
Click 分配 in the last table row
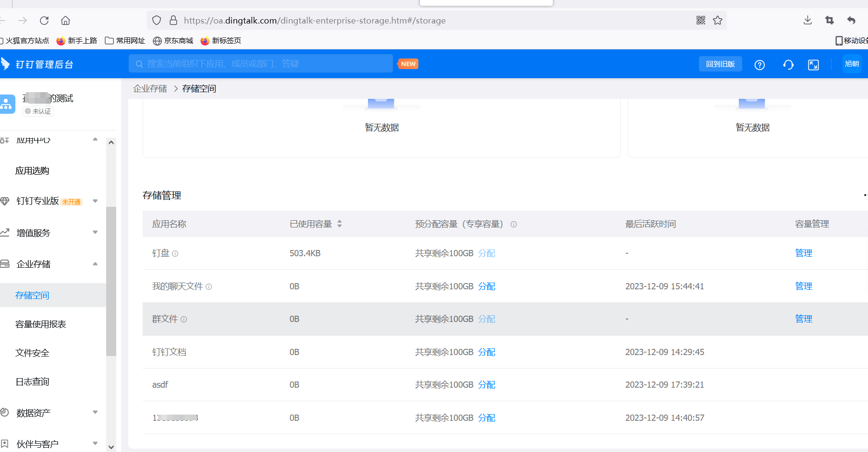(487, 417)
